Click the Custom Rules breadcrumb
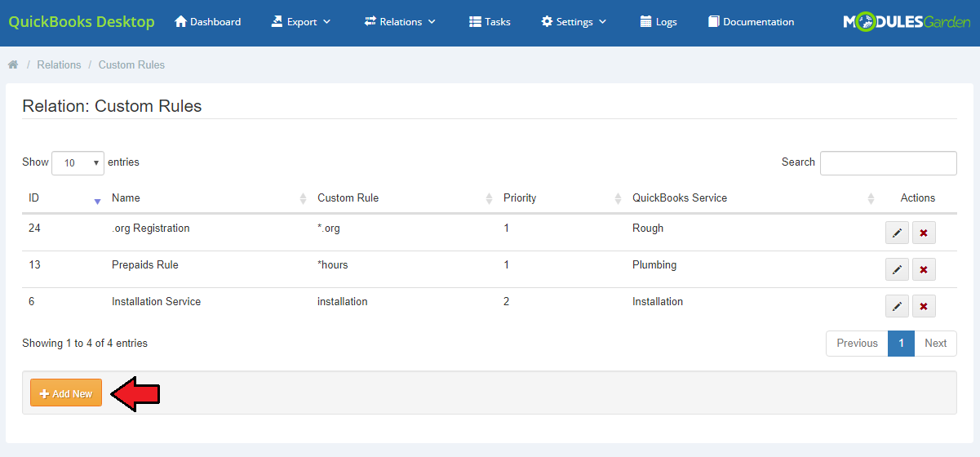 (131, 64)
